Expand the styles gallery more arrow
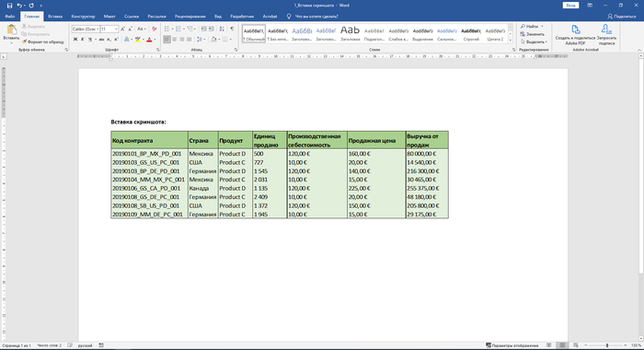Screen dimensions: 644x350 pyautogui.click(x=511, y=41)
